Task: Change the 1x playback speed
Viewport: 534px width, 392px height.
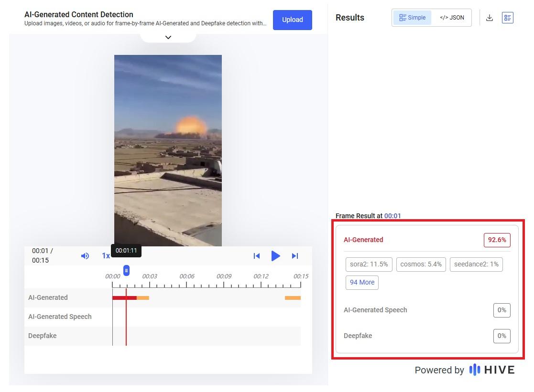Action: [x=106, y=256]
